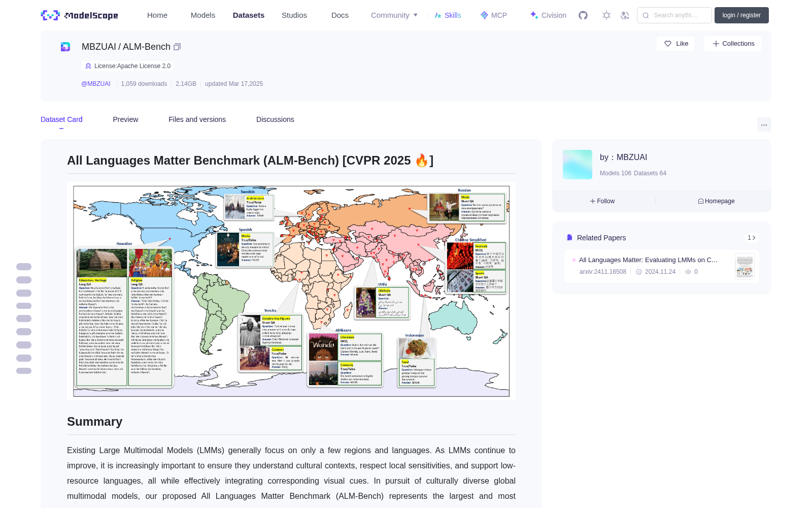Open Studios navigation item
The height and width of the screenshot is (508, 812).
click(x=294, y=15)
